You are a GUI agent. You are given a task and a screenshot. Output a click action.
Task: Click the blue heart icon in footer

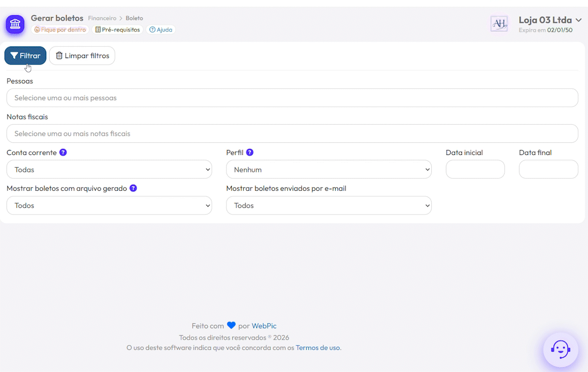tap(231, 326)
